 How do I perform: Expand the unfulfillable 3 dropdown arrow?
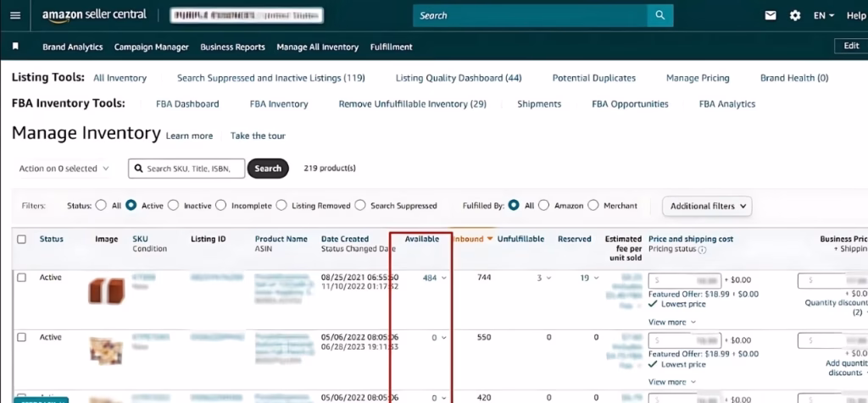(548, 278)
